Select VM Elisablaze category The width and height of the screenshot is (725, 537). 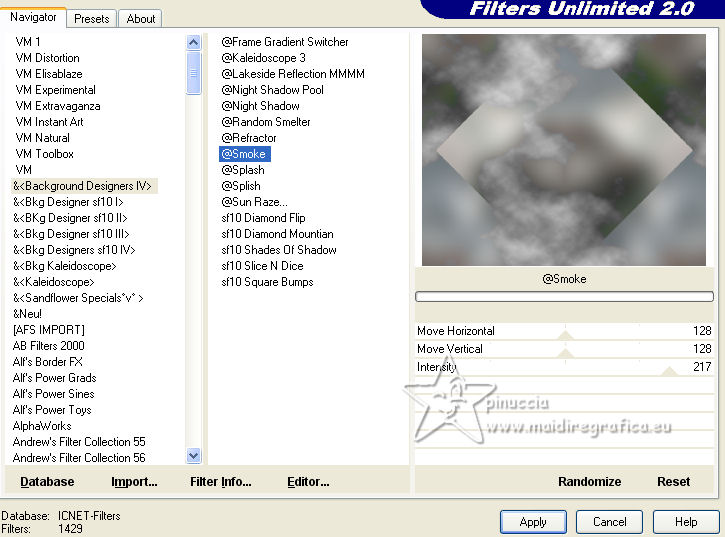click(x=49, y=74)
